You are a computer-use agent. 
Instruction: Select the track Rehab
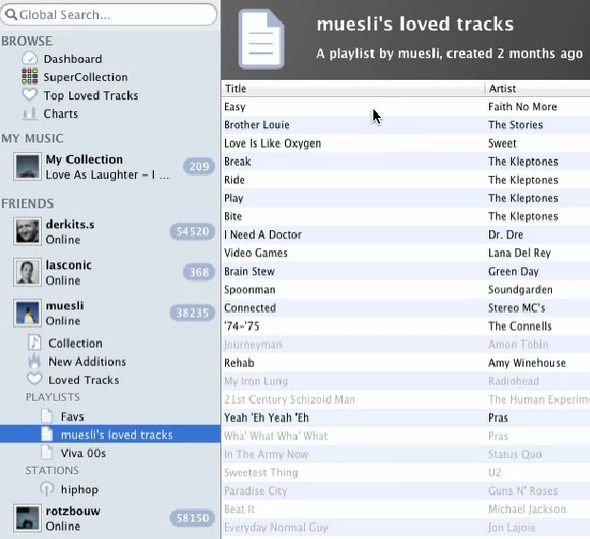pos(239,363)
